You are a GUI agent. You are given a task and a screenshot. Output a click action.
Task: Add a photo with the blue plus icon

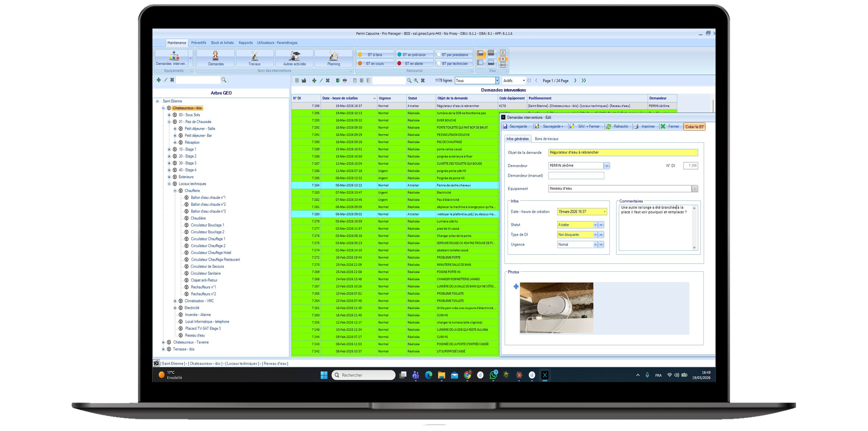pyautogui.click(x=516, y=286)
